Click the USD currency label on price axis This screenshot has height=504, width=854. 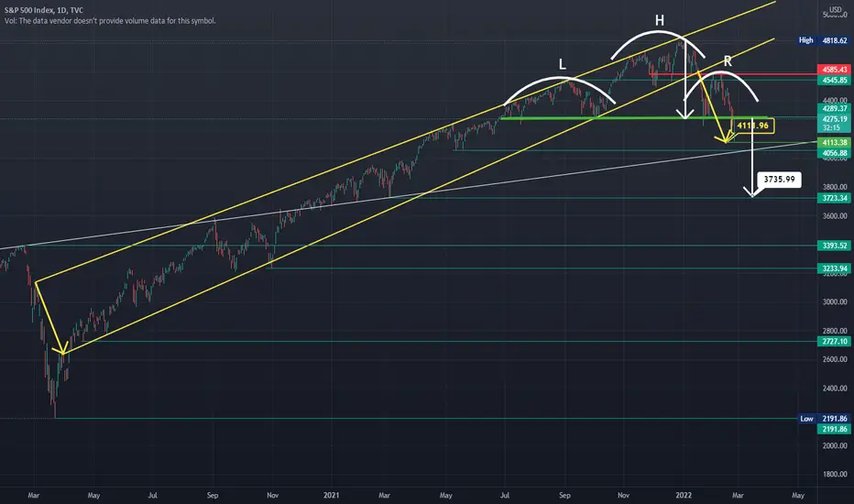836,9
